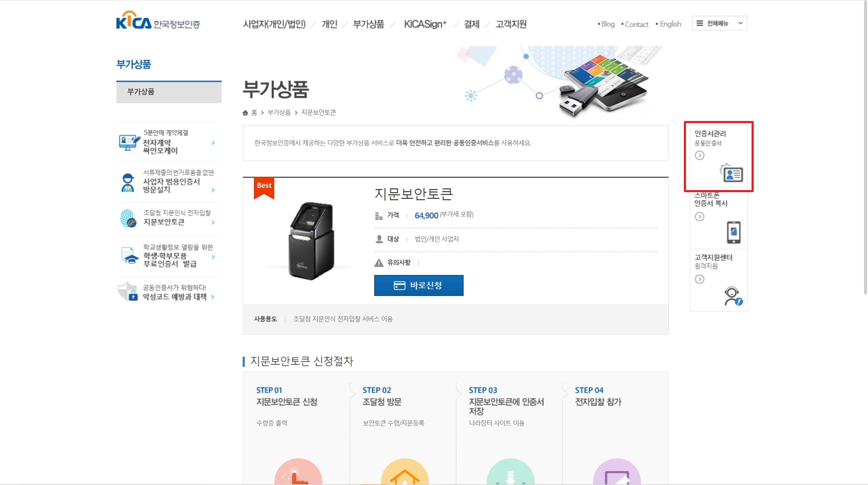Click the 바로신청 button
The image size is (868, 485).
point(419,285)
